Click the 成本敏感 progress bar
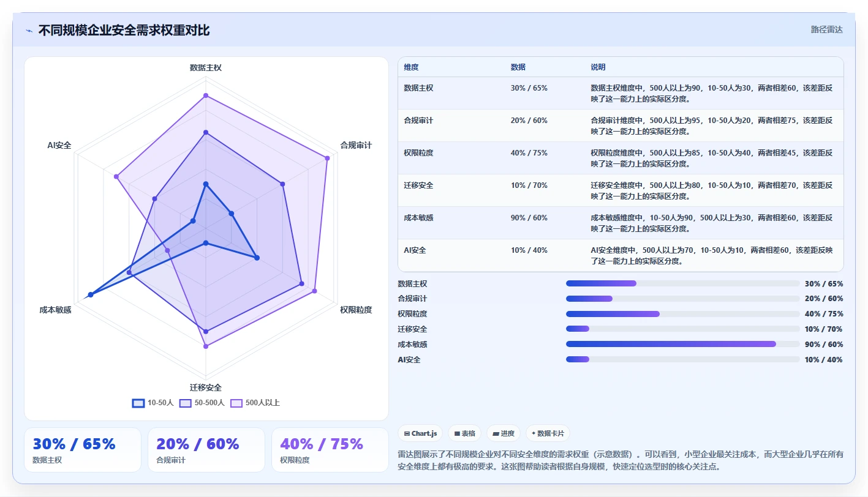Screen dimensions: 868x497 pos(682,344)
